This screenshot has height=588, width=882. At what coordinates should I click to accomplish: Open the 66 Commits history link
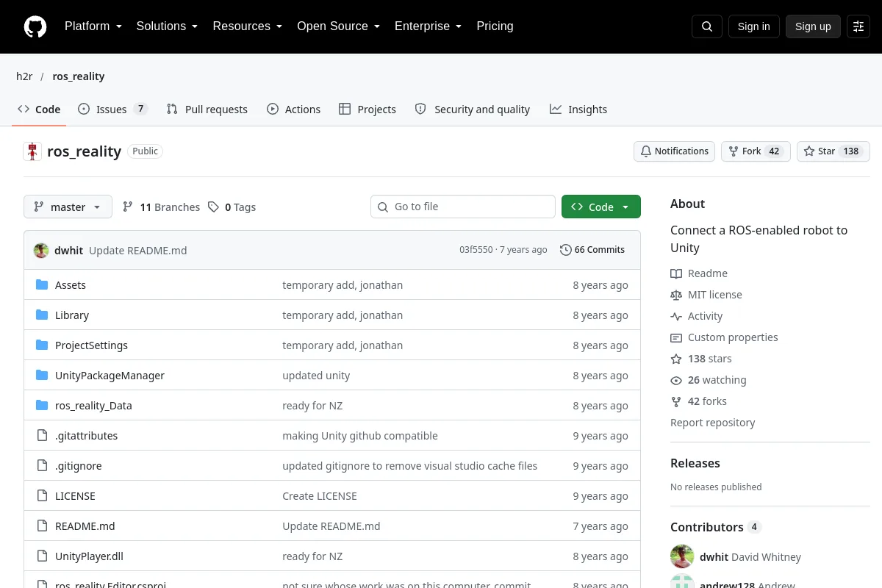click(592, 250)
